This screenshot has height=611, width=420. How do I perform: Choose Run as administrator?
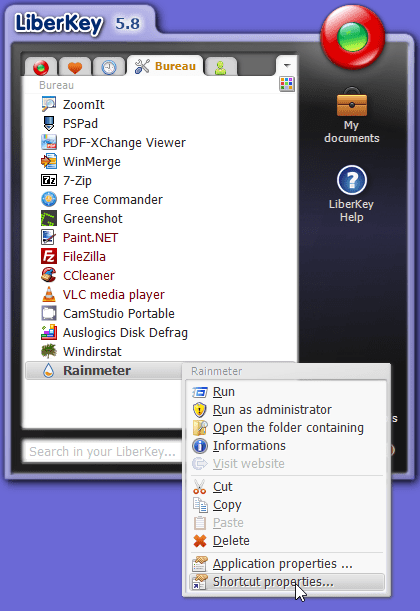[288, 410]
